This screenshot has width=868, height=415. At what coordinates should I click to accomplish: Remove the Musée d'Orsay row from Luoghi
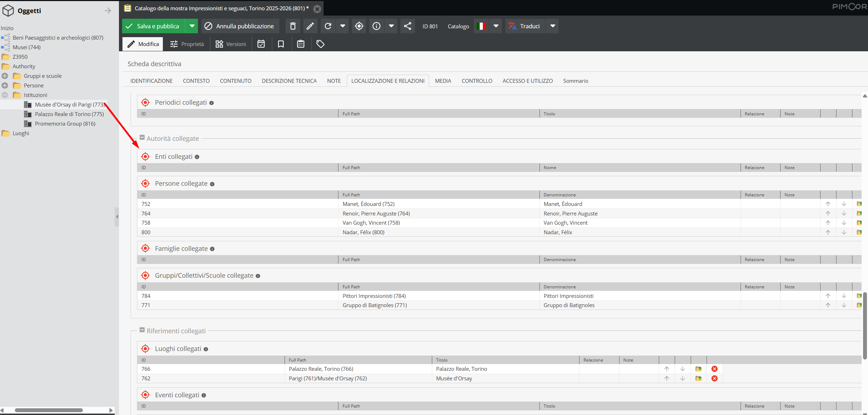tap(715, 379)
